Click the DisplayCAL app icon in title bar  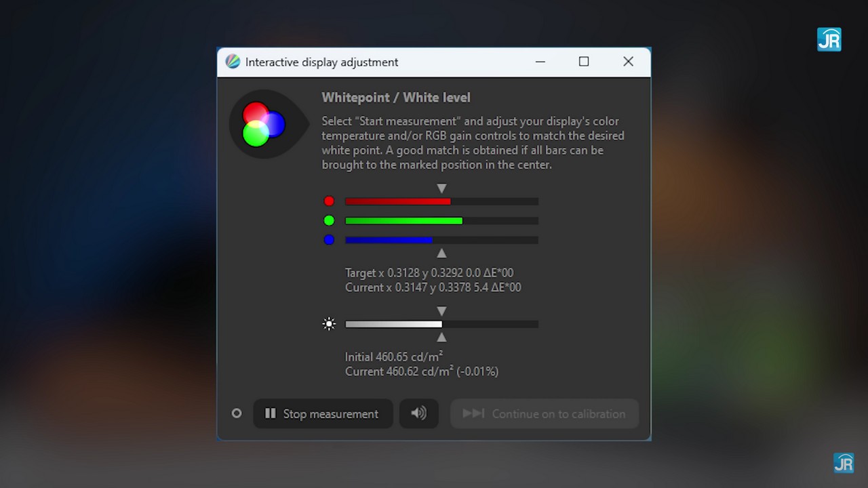pyautogui.click(x=233, y=62)
